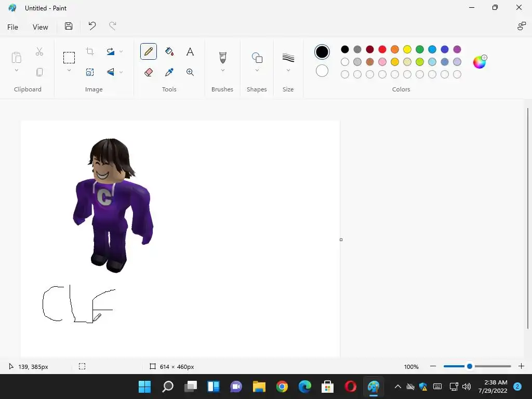Open taskbar Search
The image size is (532, 399).
[x=168, y=387]
